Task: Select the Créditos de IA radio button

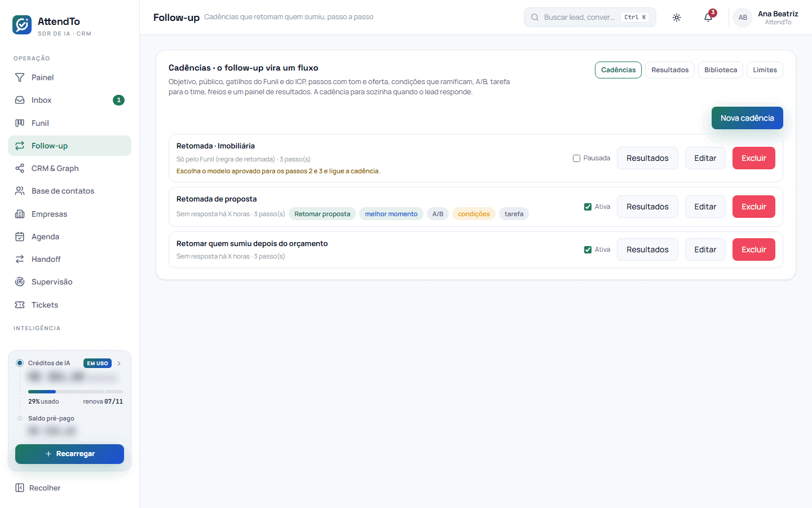Action: tap(20, 363)
